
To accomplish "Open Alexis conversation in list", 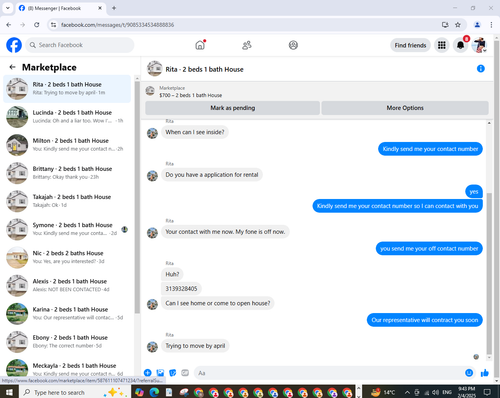I will click(67, 285).
